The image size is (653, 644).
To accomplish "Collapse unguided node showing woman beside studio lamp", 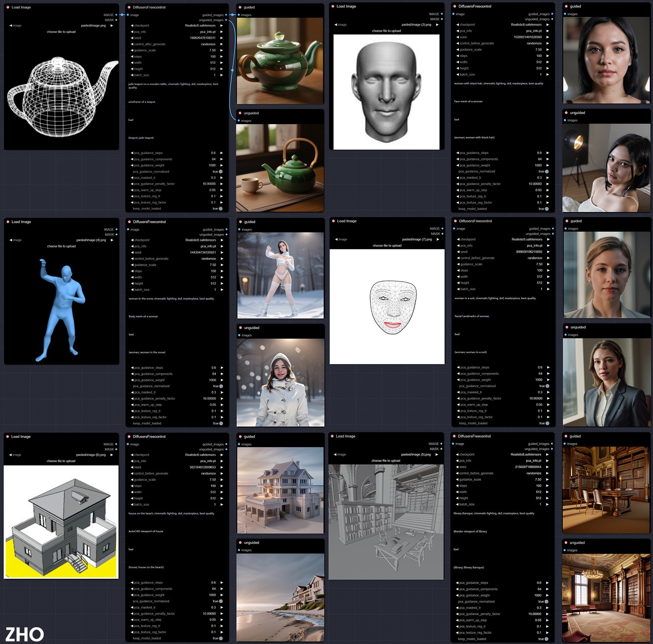I will (566, 113).
